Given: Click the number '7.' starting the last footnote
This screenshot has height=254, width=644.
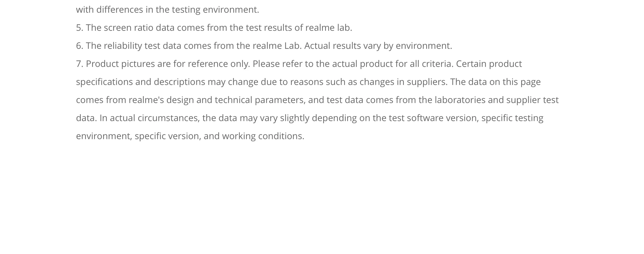Looking at the screenshot, I should click(x=80, y=64).
